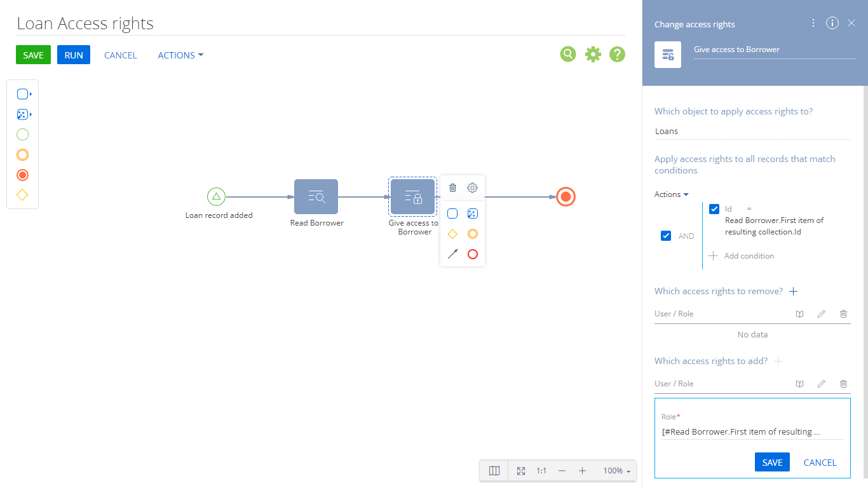Image resolution: width=868 pixels, height=488 pixels.
Task: Reset zoom with the 1:1 button
Action: (x=541, y=471)
